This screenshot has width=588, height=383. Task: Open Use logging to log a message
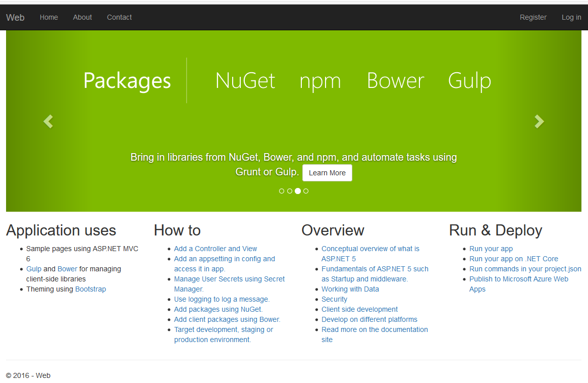click(x=222, y=299)
